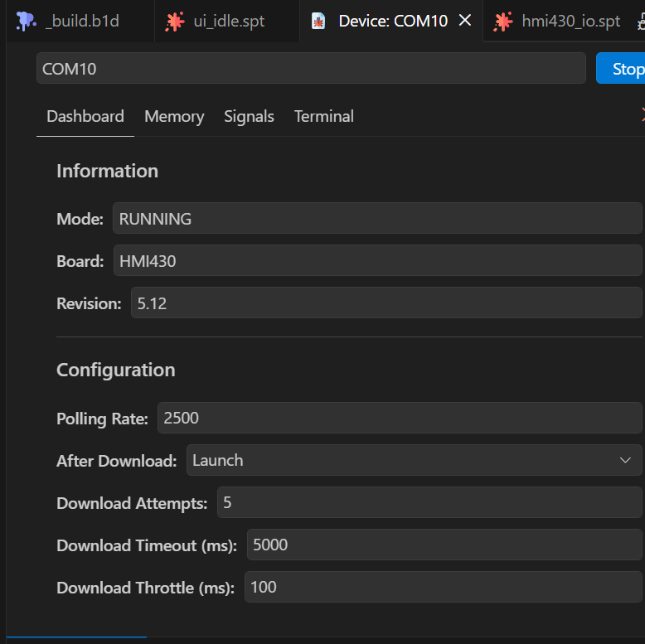The height and width of the screenshot is (644, 645).
Task: Switch to the Signals tab
Action: (249, 116)
